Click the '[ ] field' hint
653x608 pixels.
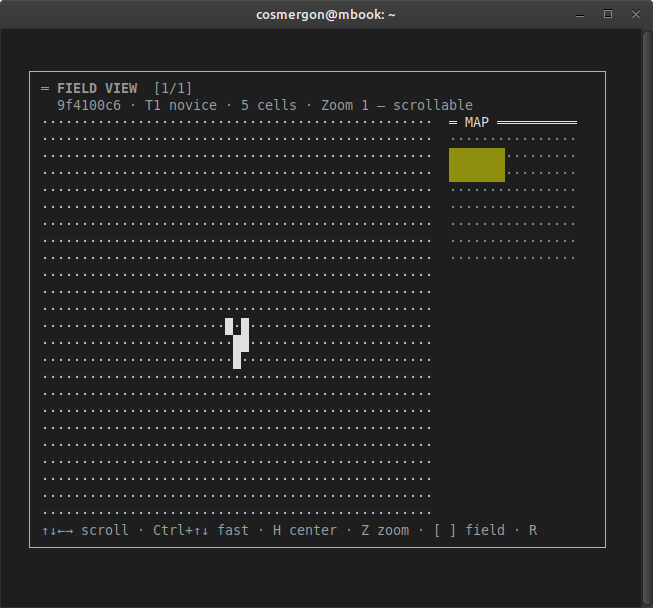(x=469, y=530)
